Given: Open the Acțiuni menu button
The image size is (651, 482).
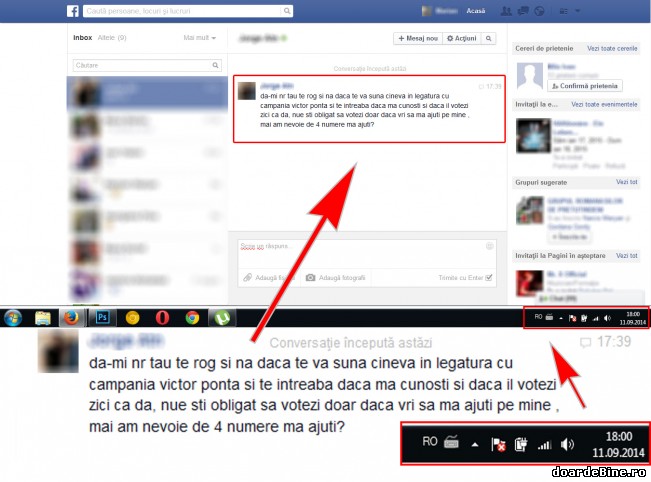Looking at the screenshot, I should point(461,39).
